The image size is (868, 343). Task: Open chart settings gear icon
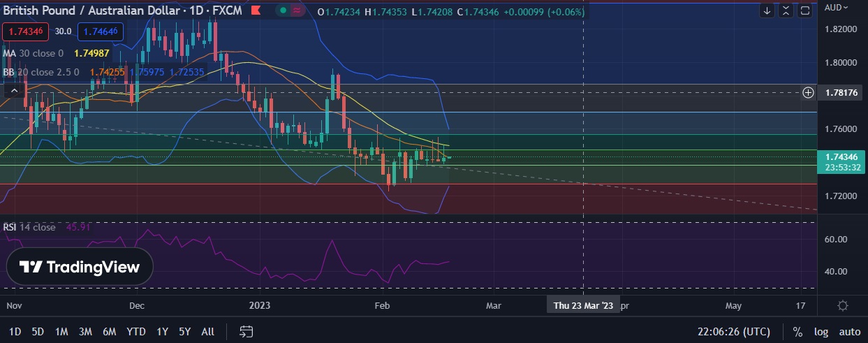843,306
